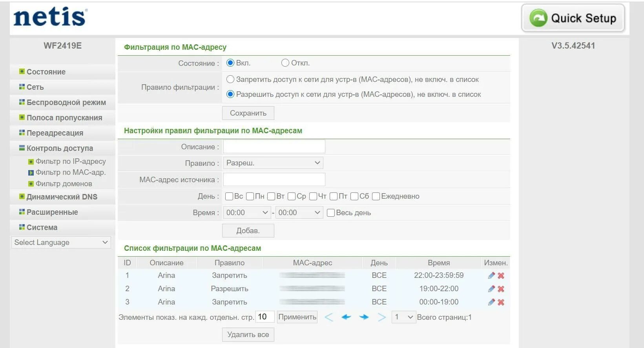
Task: Focus the Описание input field
Action: [x=274, y=147]
